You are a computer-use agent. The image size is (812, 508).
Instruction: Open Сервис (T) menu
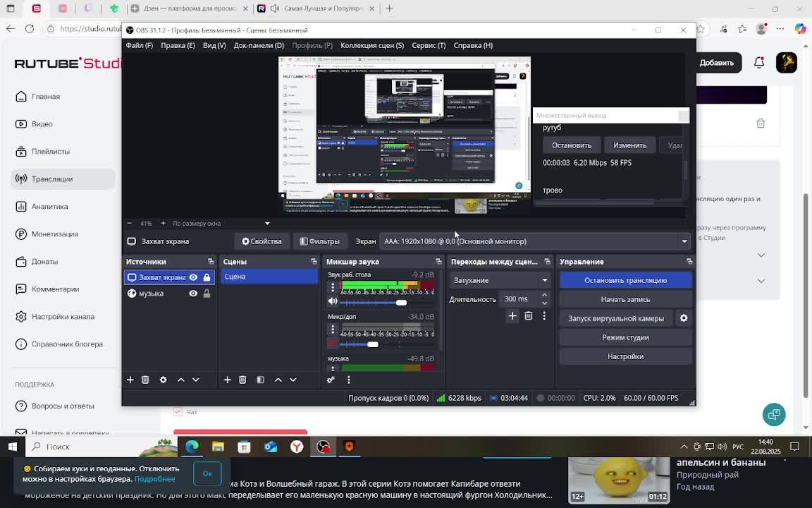pos(429,46)
